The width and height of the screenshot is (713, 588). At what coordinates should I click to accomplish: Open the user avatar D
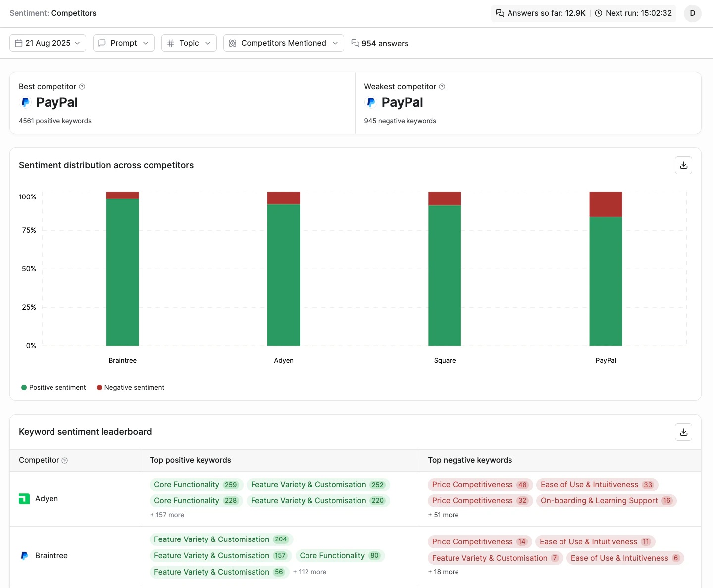(692, 13)
